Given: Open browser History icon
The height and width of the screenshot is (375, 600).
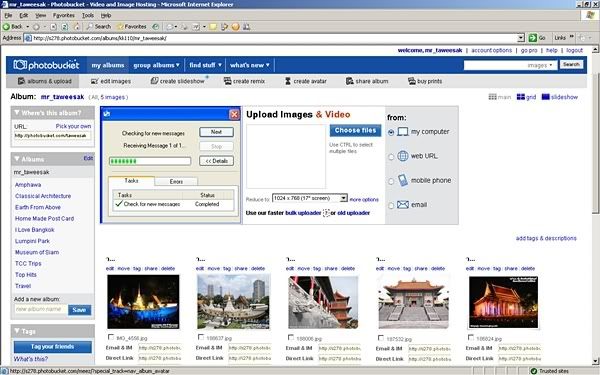Looking at the screenshot, I should pos(155,27).
